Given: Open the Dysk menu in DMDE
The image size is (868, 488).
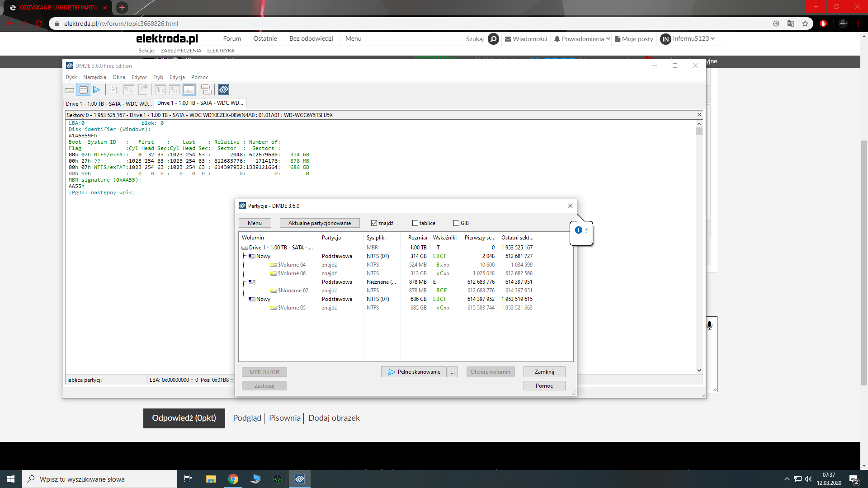Looking at the screenshot, I should coord(71,77).
